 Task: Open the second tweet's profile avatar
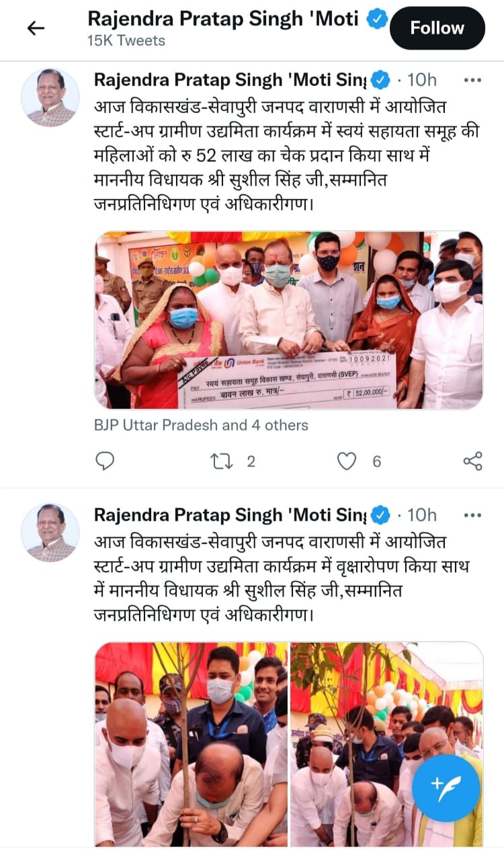(50, 532)
